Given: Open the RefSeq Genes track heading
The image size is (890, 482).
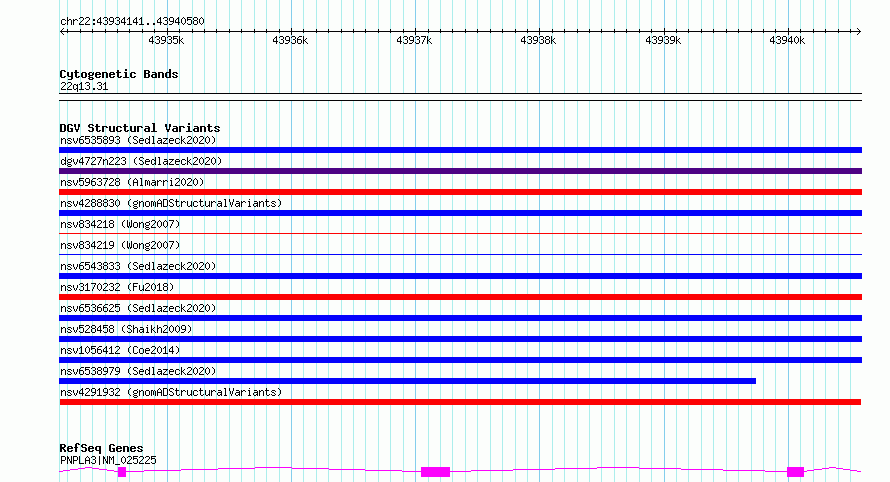Looking at the screenshot, I should (101, 448).
